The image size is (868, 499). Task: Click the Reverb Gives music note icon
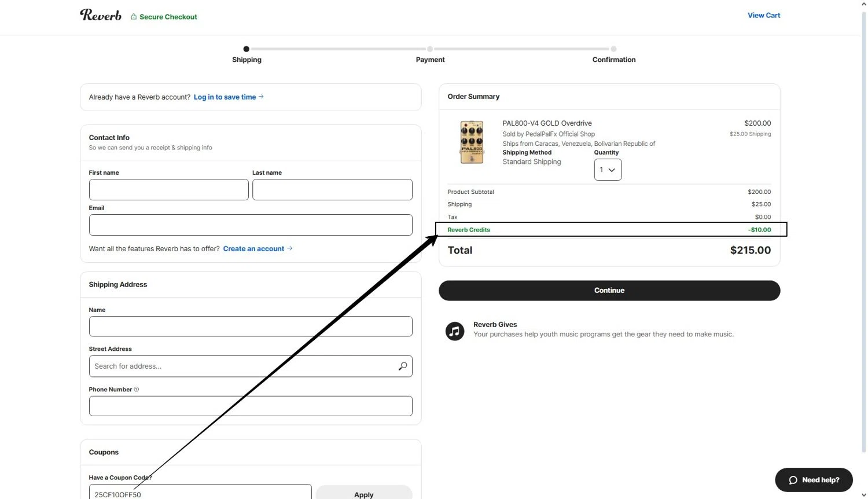[455, 331]
